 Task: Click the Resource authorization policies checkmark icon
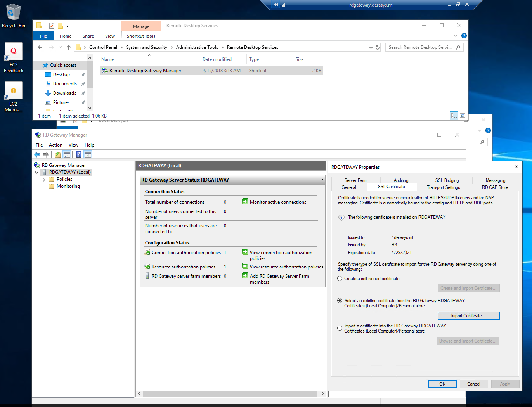[147, 267]
